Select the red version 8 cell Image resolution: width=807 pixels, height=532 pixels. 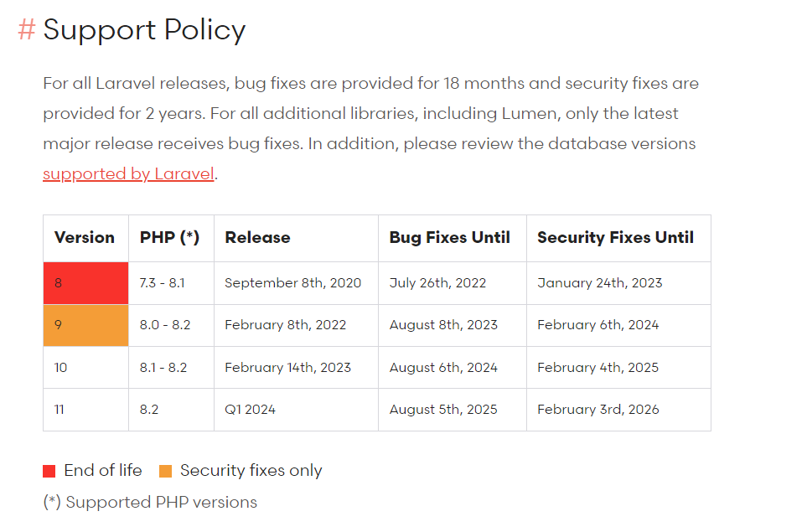pos(86,283)
